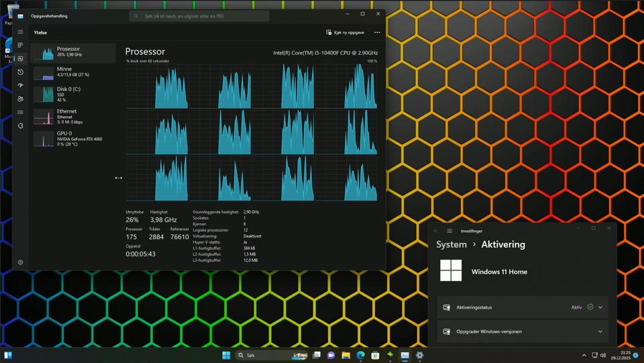The width and height of the screenshot is (644, 363).
Task: Select GPU 0 in the performance list
Action: pos(72,138)
